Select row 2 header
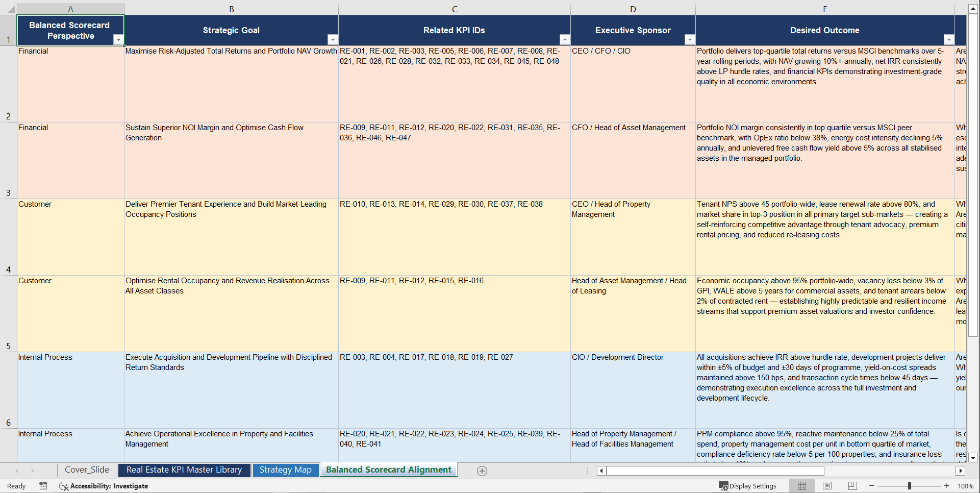 click(8, 84)
